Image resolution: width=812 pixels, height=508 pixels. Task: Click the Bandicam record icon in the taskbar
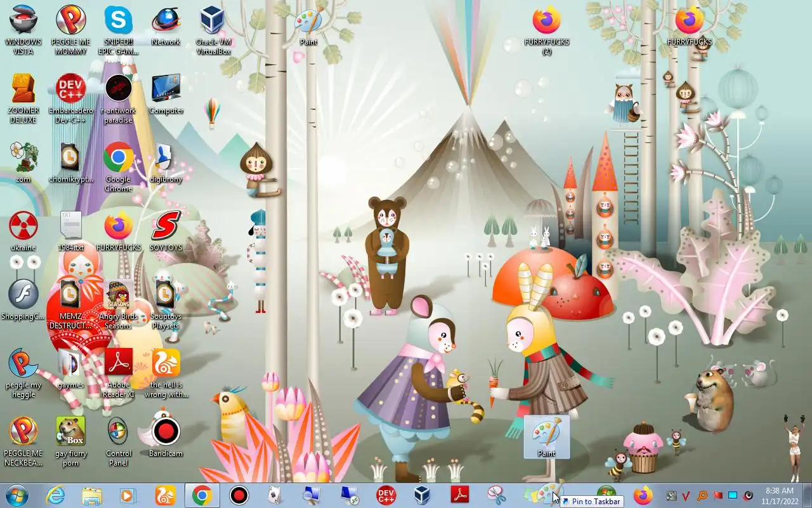pyautogui.click(x=239, y=495)
